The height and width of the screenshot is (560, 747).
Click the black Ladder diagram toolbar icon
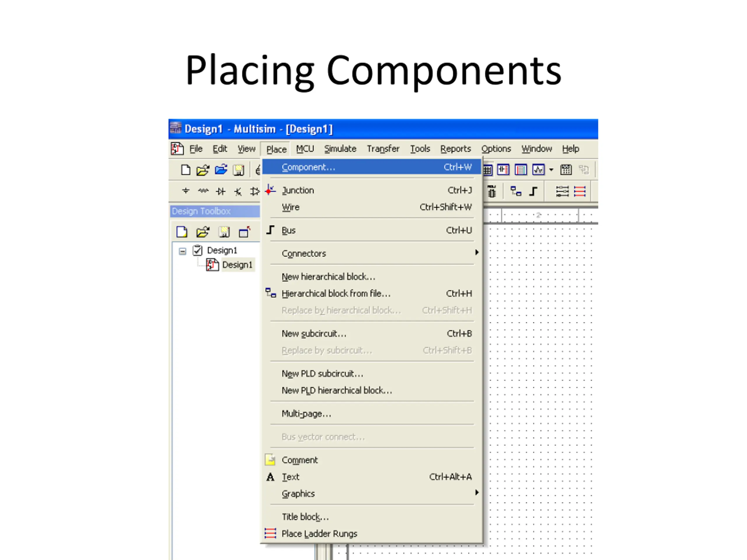pos(562,191)
